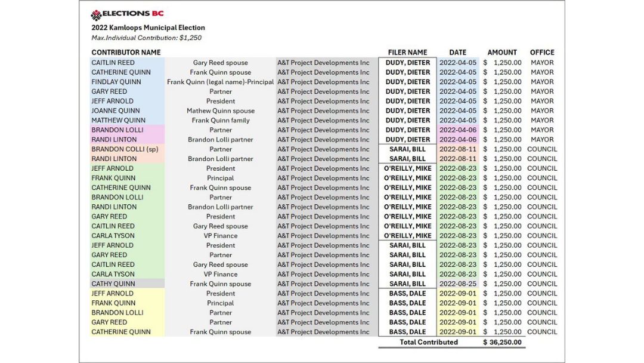Select the 'Total Contributed' label

(428, 342)
